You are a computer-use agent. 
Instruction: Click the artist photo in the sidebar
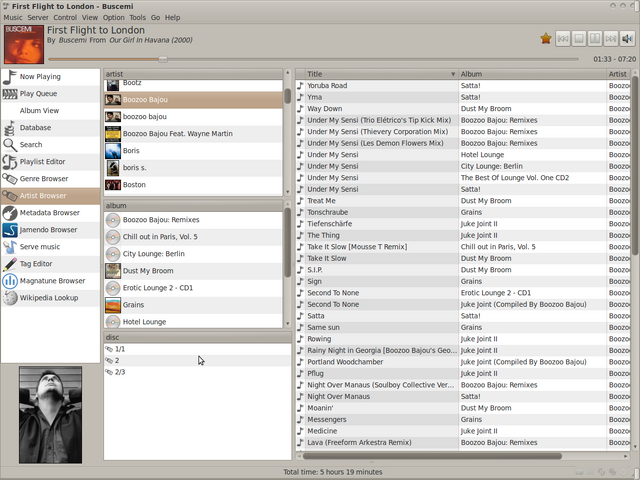point(50,415)
